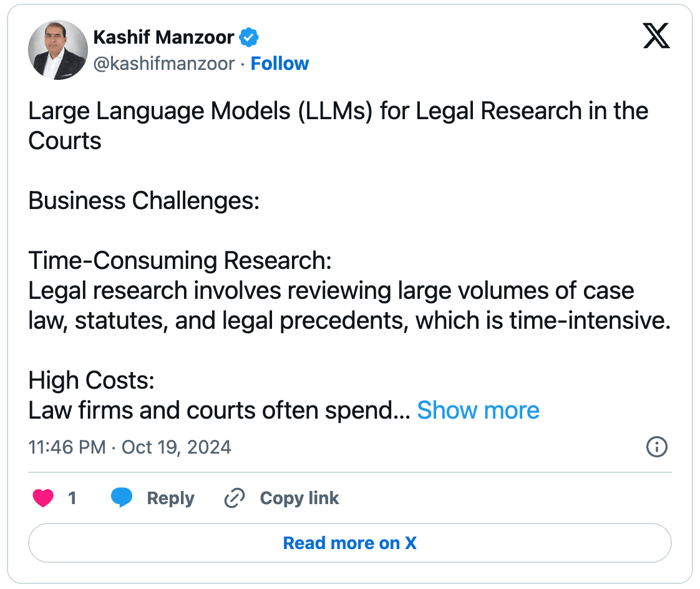This screenshot has height=589, width=700.
Task: Click the Read more on X button
Action: click(350, 543)
